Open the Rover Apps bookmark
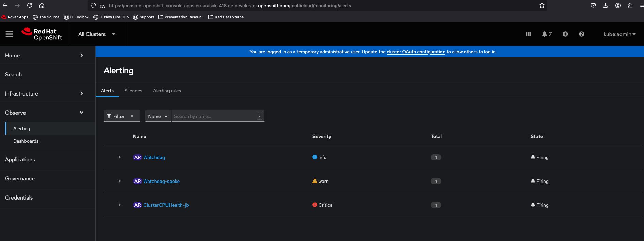Viewport: 644px width, 241px height. point(15,17)
